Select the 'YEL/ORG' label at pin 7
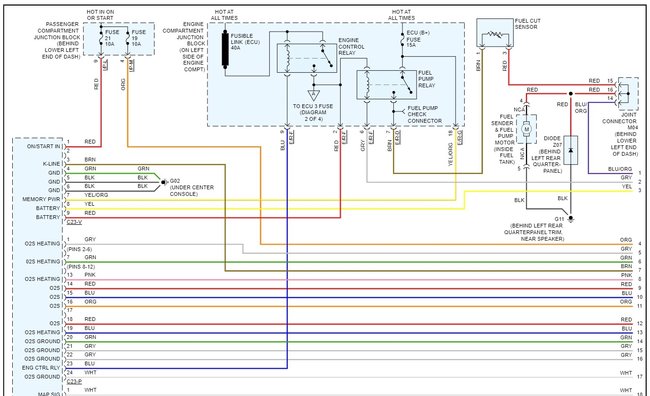The height and width of the screenshot is (396, 650). tap(96, 195)
